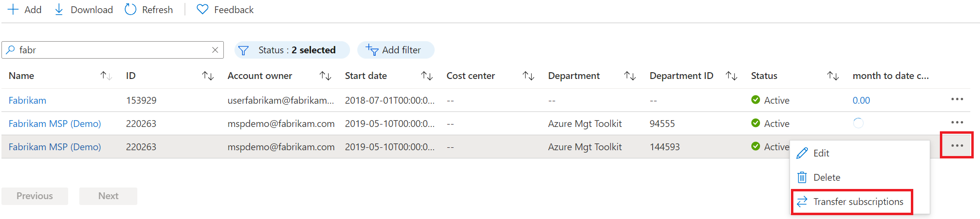The height and width of the screenshot is (219, 980).
Task: Click into the fabr search field
Action: point(111,50)
